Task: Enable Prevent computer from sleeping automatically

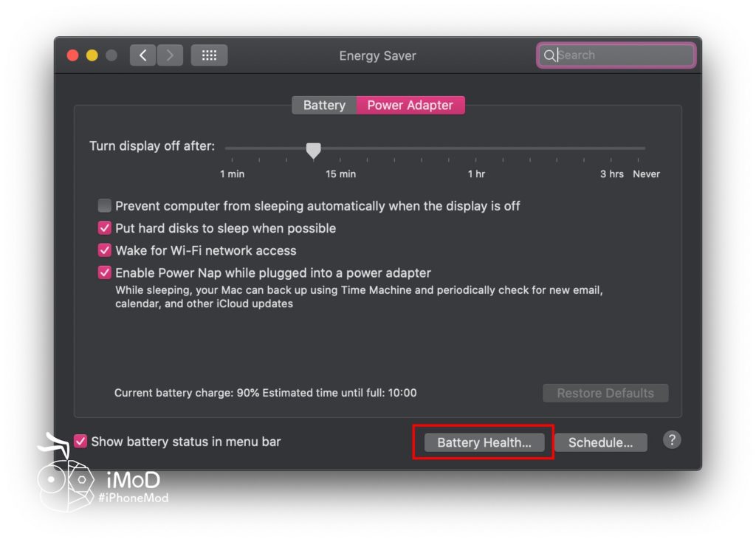Action: 105,206
